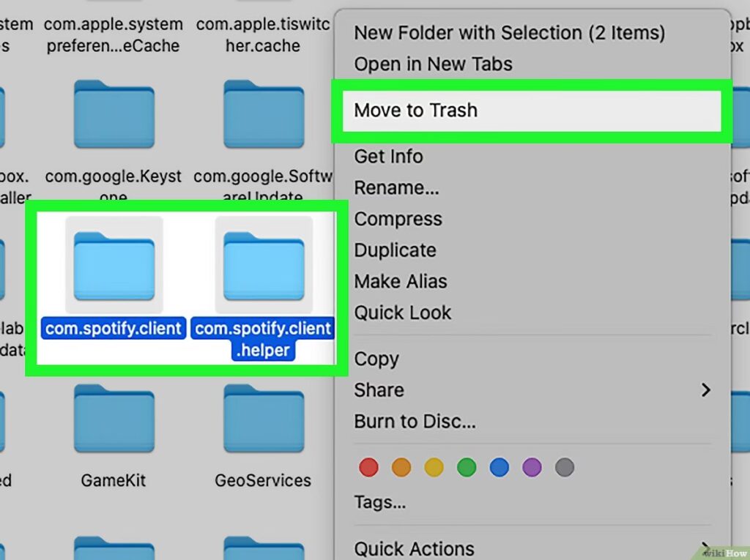Choose New Folder with Selection (2 Items)
This screenshot has height=560, width=750.
pos(509,33)
